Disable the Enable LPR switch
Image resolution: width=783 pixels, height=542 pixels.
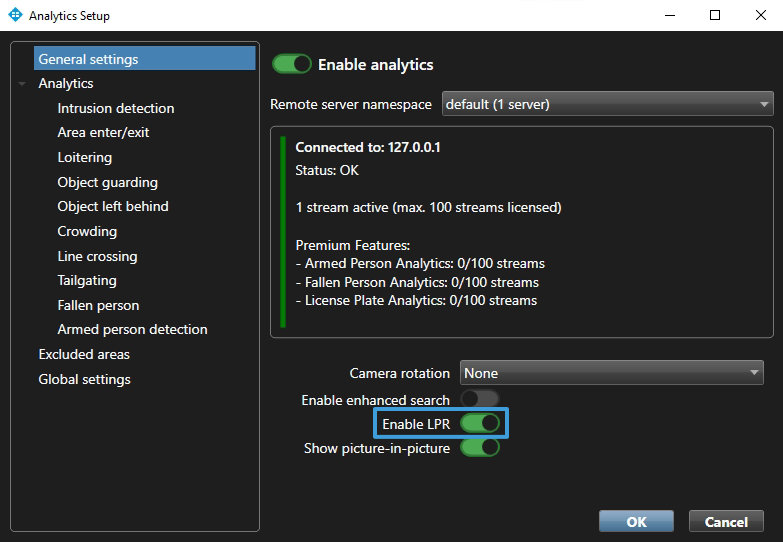(479, 423)
